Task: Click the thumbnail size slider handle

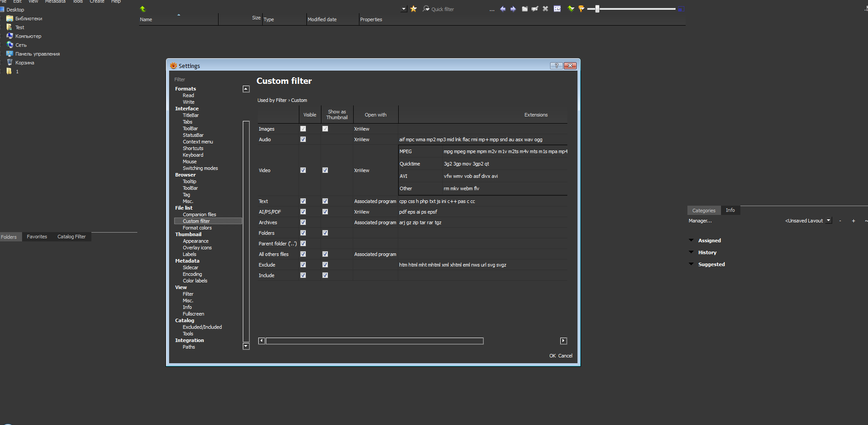Action: click(597, 9)
